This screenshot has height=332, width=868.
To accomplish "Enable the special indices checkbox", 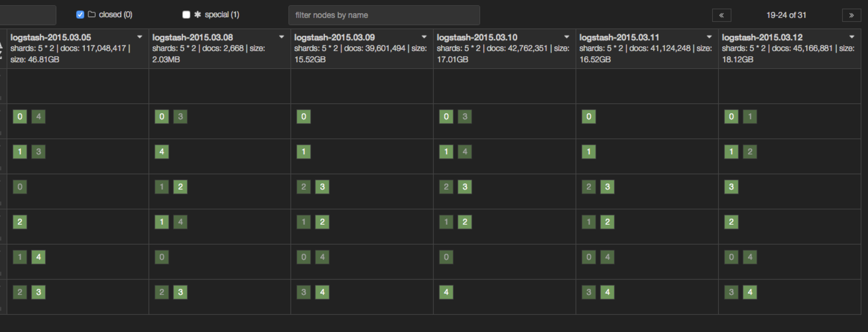I will [186, 15].
